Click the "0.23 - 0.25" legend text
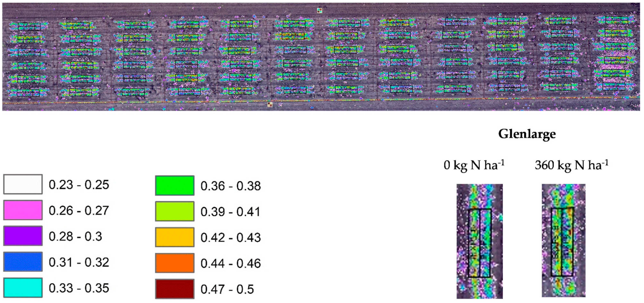The width and height of the screenshot is (644, 303). pyautogui.click(x=79, y=185)
